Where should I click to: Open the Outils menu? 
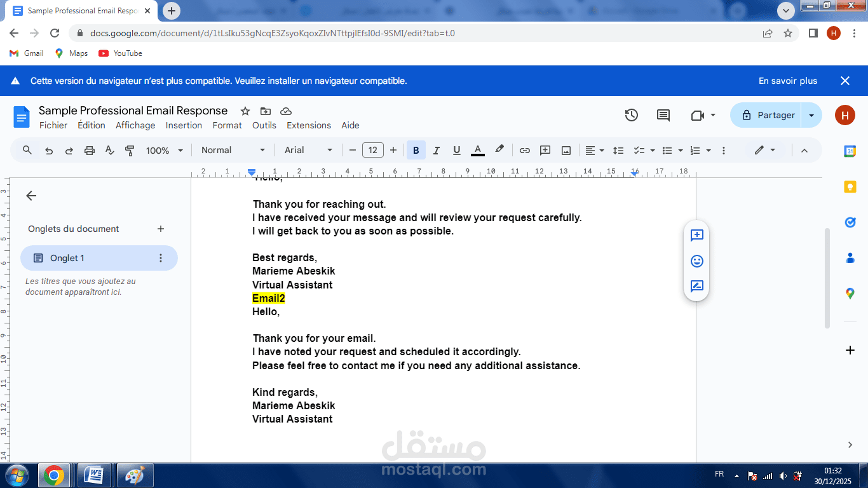pyautogui.click(x=264, y=125)
